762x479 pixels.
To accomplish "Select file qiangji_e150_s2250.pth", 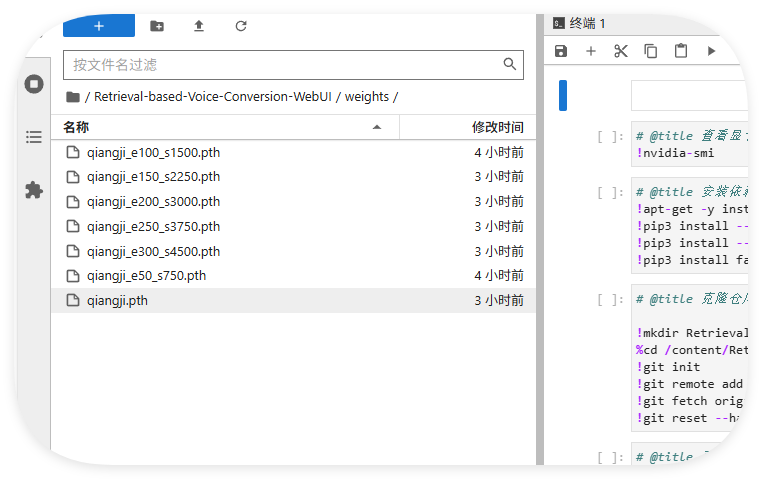I will pyautogui.click(x=294, y=177).
